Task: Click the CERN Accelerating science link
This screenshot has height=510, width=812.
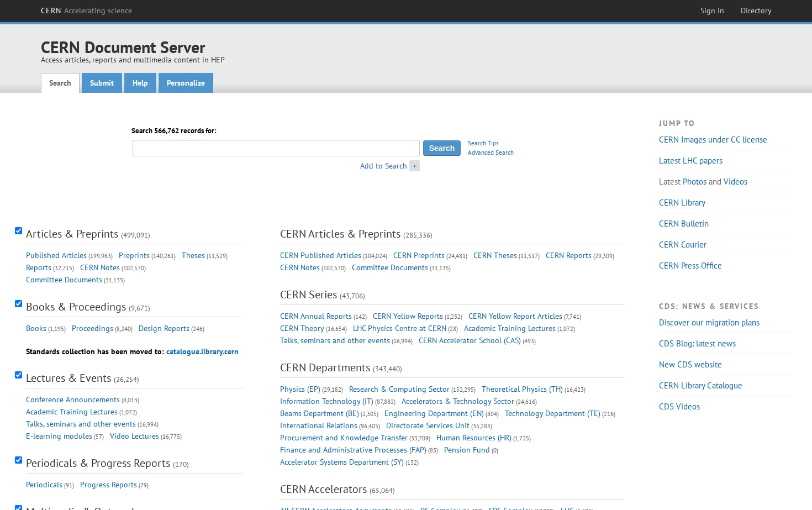Action: point(86,10)
